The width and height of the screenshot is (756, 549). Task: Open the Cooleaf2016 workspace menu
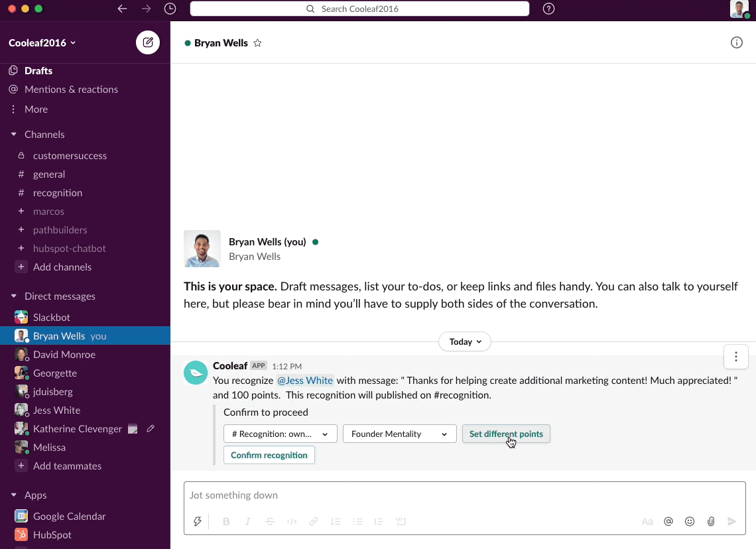[x=42, y=43]
